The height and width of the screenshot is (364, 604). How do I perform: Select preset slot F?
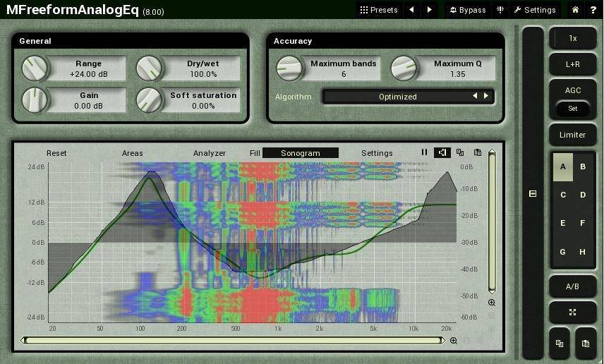point(583,223)
